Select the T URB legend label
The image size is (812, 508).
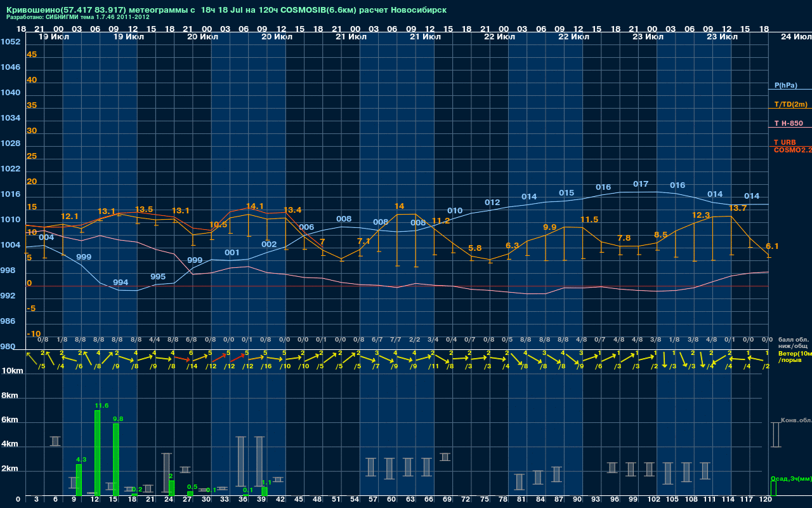coord(785,142)
